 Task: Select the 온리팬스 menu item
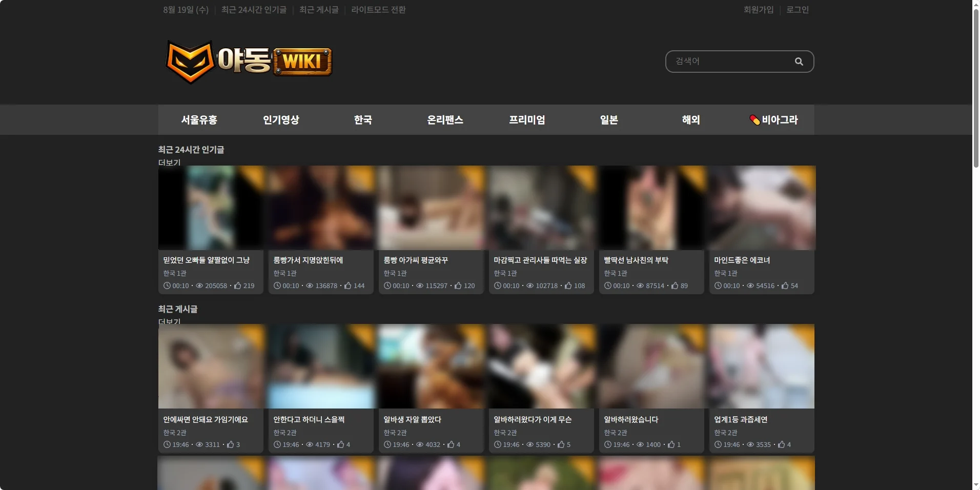click(445, 120)
